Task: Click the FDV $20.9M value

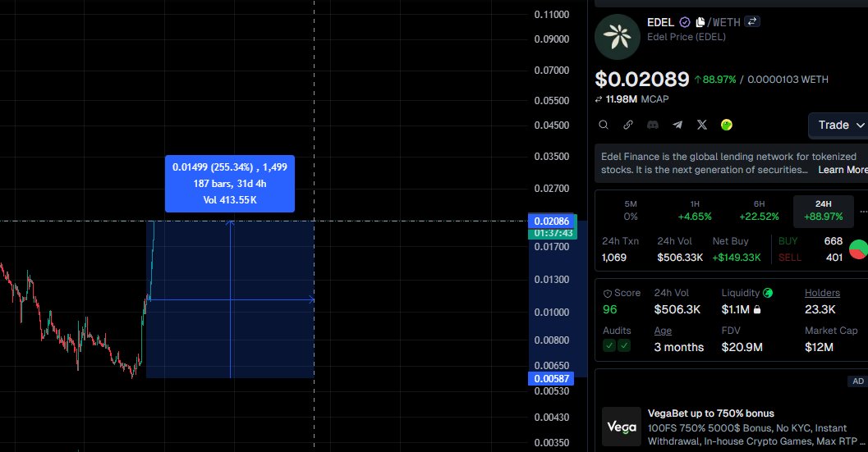Action: coord(742,347)
